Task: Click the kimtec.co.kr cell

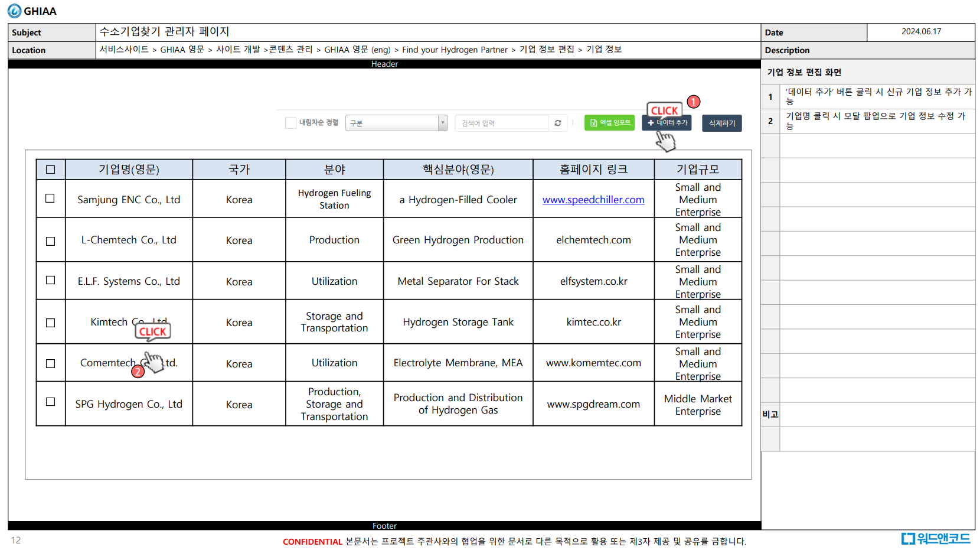Action: pyautogui.click(x=593, y=322)
